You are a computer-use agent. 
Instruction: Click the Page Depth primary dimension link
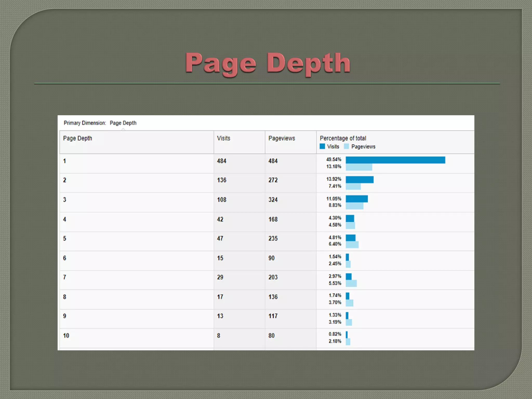123,123
